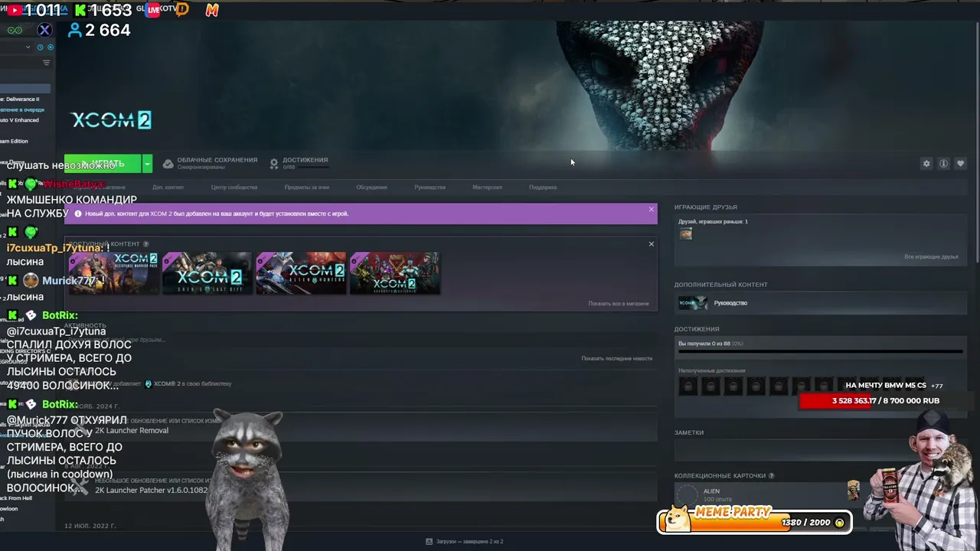Click the achievements progress bar
This screenshot has height=551, width=980.
[820, 353]
